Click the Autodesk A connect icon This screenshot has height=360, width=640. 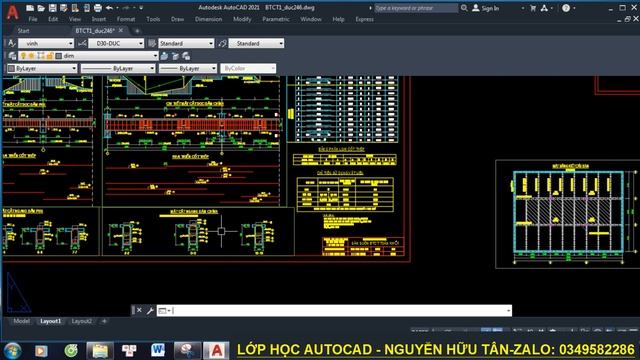(544, 8)
